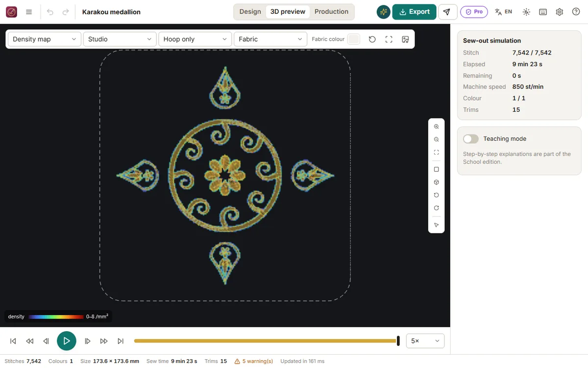
Task: Rotate the preview counter-clockwise
Action: 437,195
